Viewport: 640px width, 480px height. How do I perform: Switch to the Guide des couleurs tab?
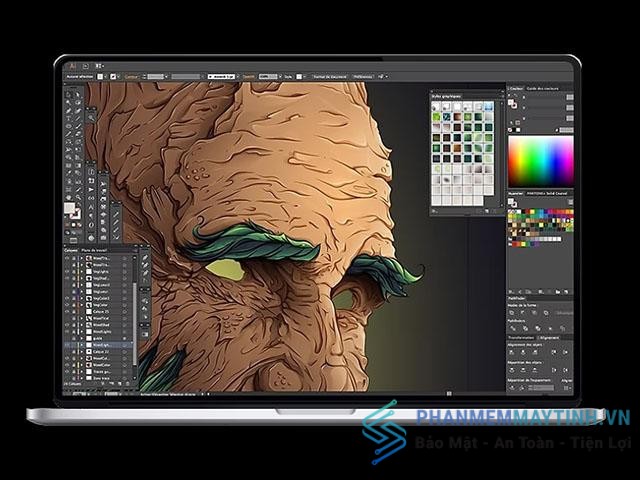542,88
